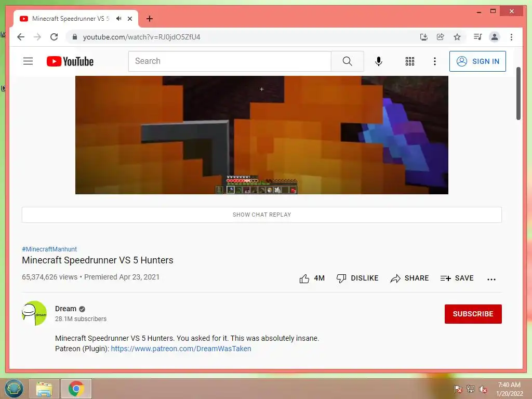532x399 pixels.
Task: Click the 65,374,626 views text
Action: coord(49,277)
